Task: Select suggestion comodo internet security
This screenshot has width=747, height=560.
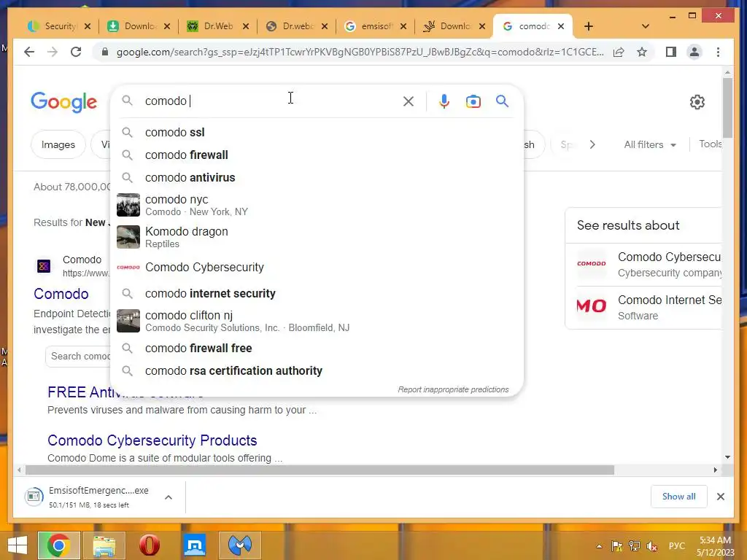Action: [317, 293]
